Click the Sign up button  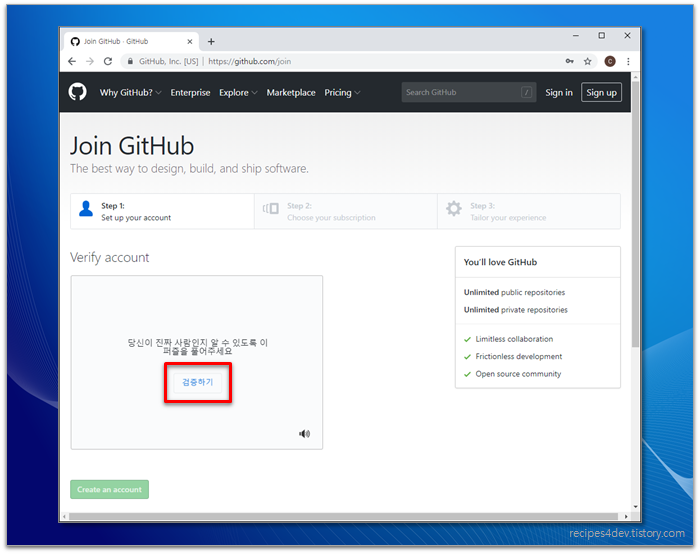[601, 92]
